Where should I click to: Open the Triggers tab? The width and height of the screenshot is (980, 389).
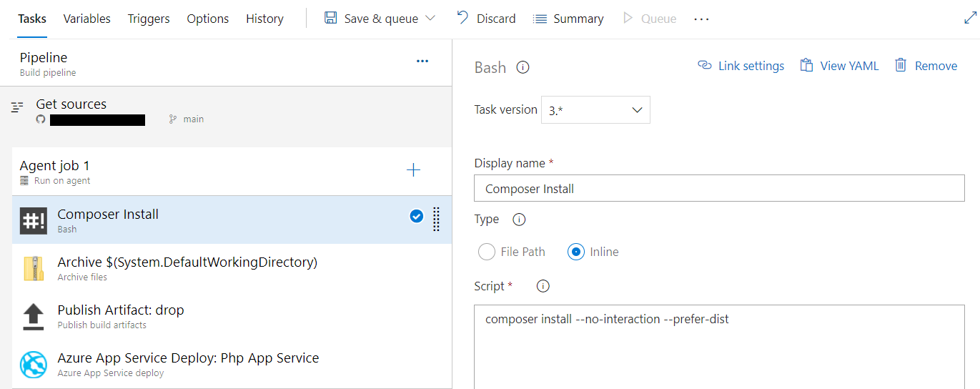coord(149,19)
